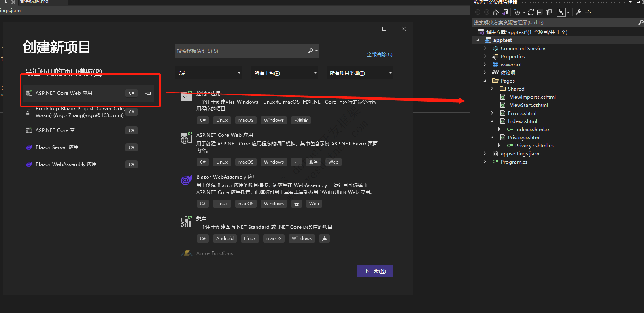Image resolution: width=644 pixels, height=313 pixels.
Task: Expand the Shared folder arrow
Action: (492, 89)
